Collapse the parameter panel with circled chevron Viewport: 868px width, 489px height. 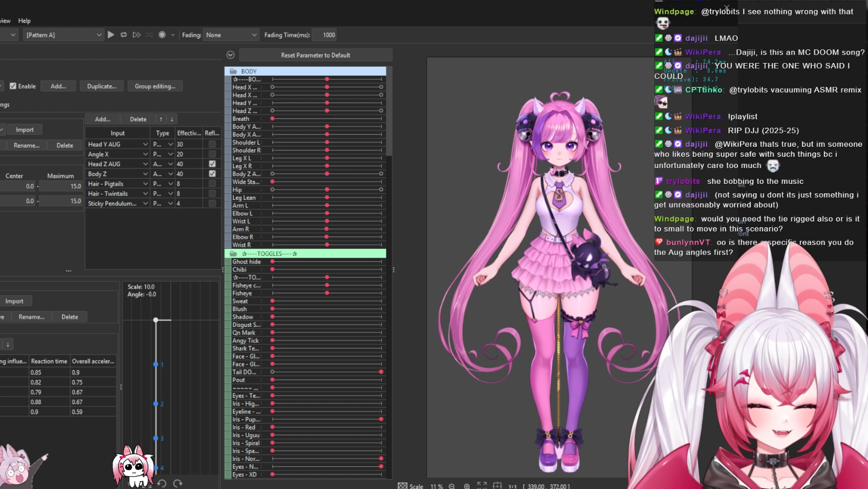tap(230, 55)
